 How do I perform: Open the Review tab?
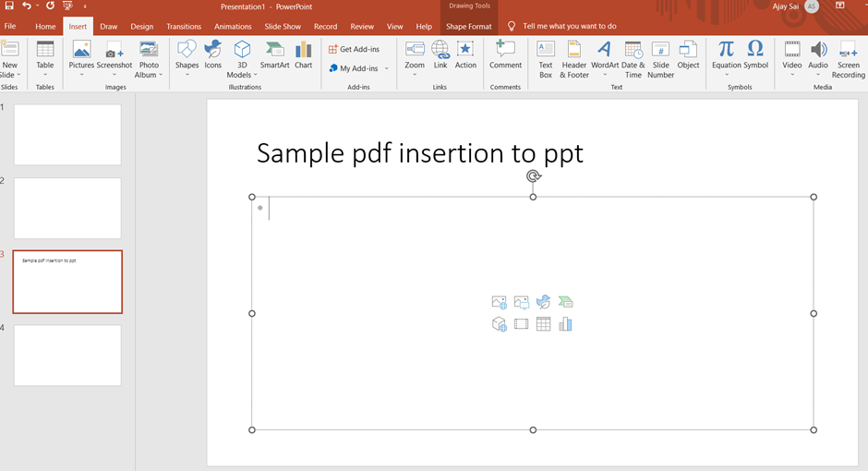pyautogui.click(x=362, y=27)
